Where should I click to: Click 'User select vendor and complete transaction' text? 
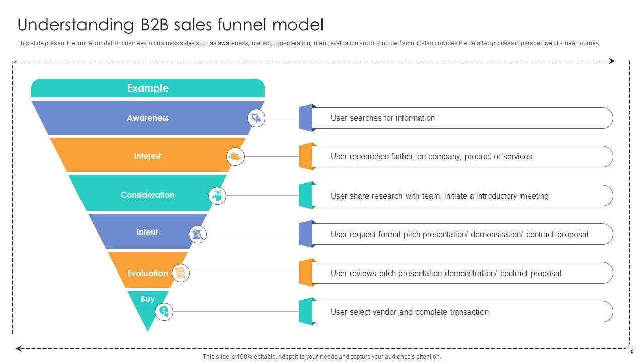coord(410,312)
